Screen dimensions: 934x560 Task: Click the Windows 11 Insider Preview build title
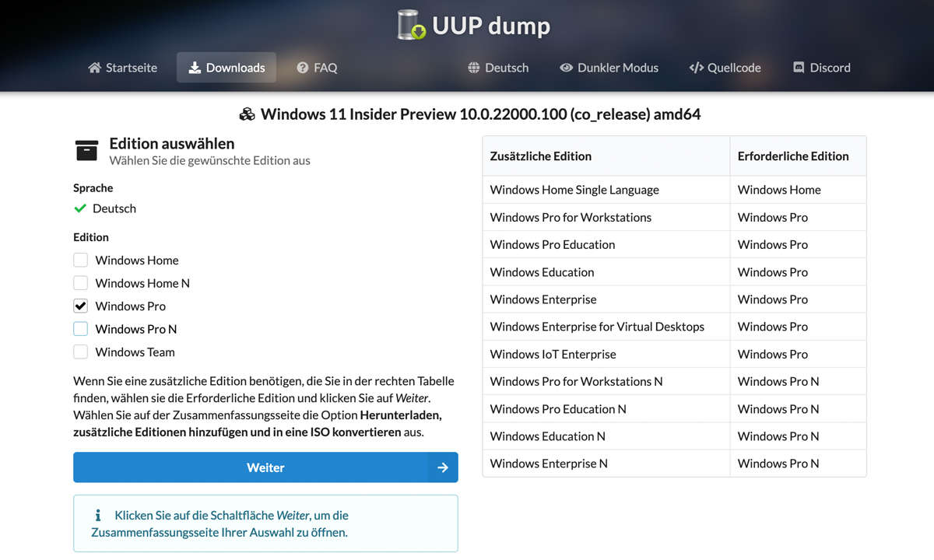click(480, 114)
